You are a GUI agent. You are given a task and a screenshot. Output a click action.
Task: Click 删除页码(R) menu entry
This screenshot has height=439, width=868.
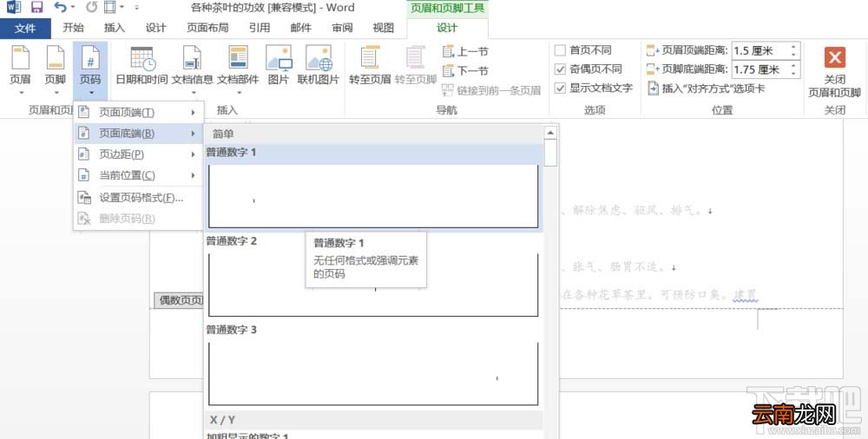(138, 219)
